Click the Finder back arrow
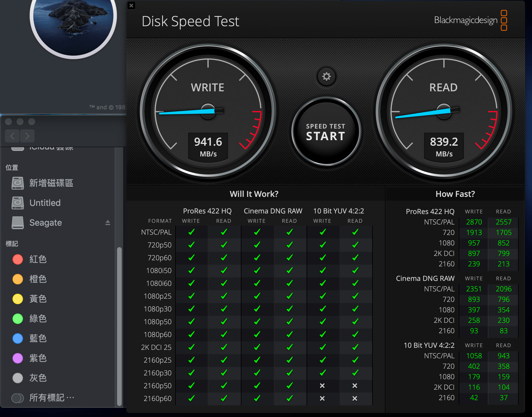 click(12, 136)
